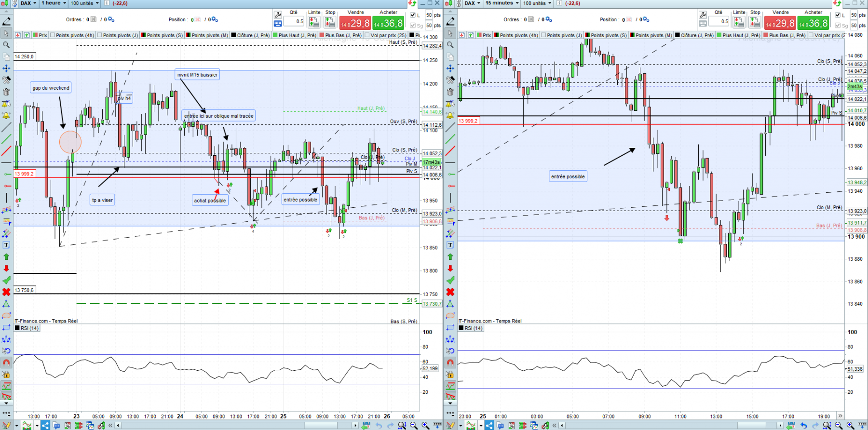This screenshot has width=868, height=430.
Task: Click the red Vendre button in left chart
Action: pos(355,23)
